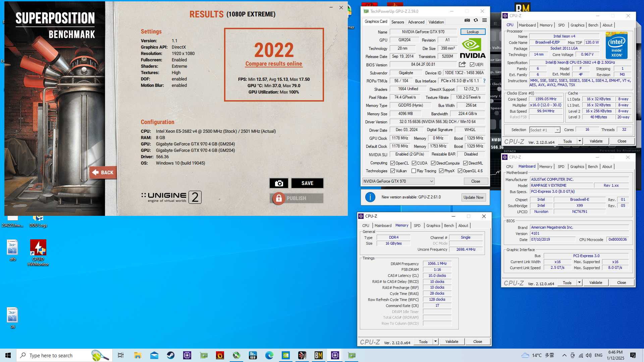644x362 pixels.
Task: Expand Tools dropdown arrow in CPU-Z CPU window
Action: (x=580, y=141)
